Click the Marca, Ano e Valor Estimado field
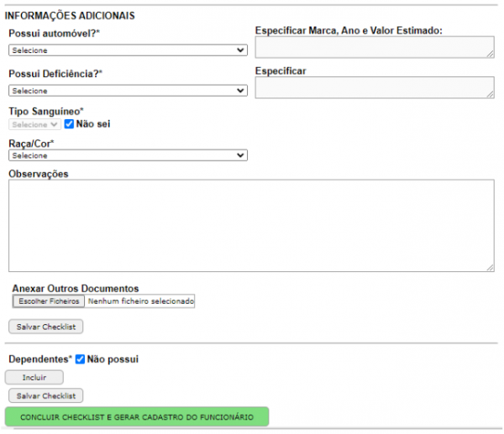This screenshot has width=504, height=434. [375, 48]
